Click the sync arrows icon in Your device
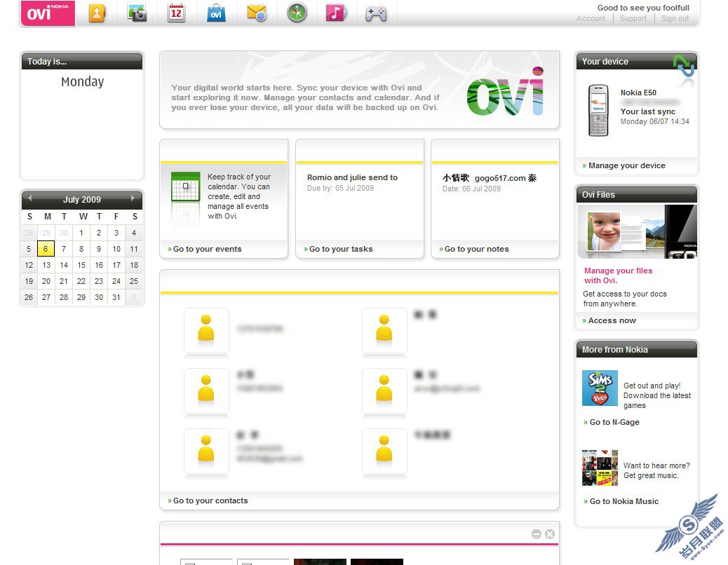 point(684,66)
